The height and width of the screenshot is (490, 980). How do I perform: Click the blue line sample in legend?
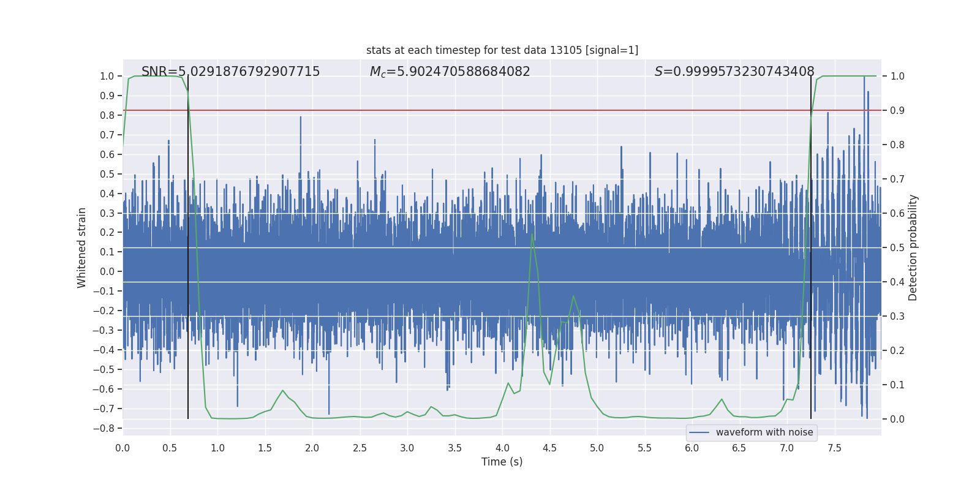pyautogui.click(x=699, y=432)
